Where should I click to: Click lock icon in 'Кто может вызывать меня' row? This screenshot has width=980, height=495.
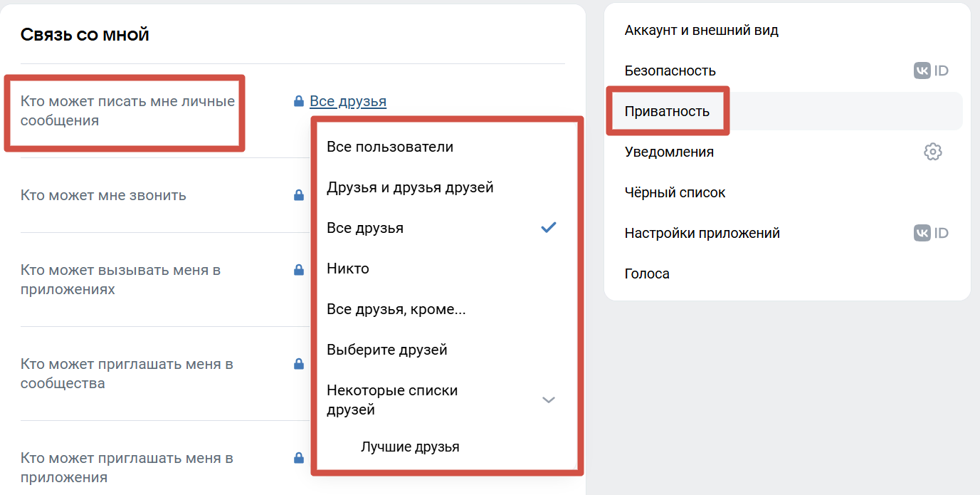[299, 270]
